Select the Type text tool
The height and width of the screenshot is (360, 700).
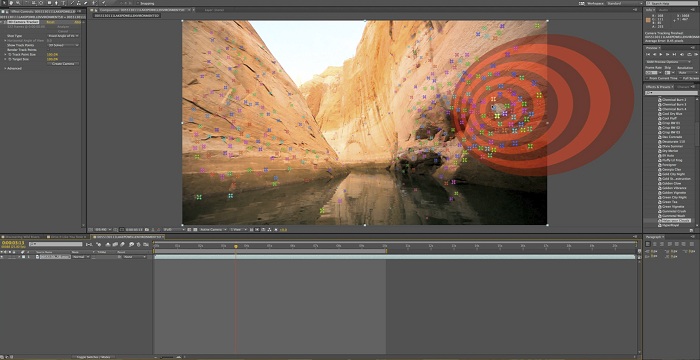[x=63, y=3]
